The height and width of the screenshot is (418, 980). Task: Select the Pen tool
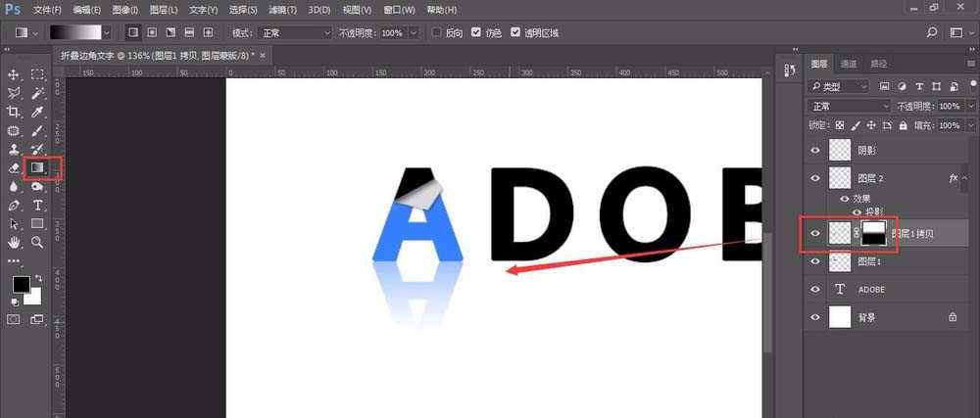14,205
